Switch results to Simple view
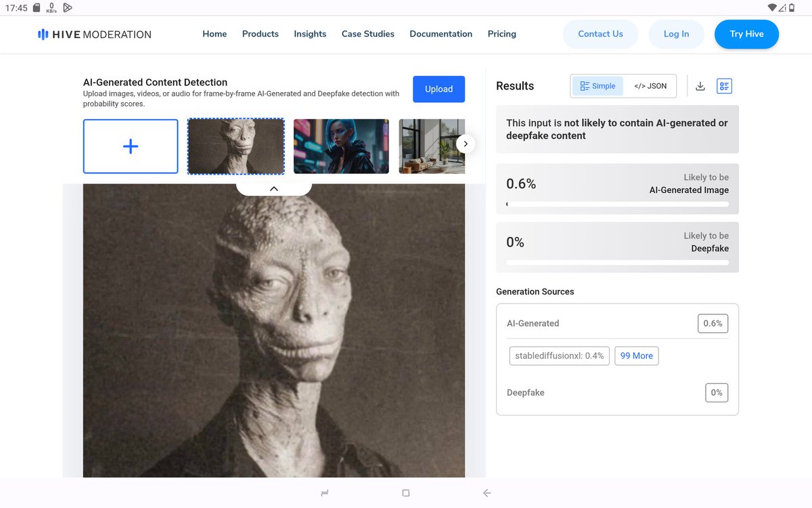This screenshot has width=812, height=508. (x=597, y=86)
